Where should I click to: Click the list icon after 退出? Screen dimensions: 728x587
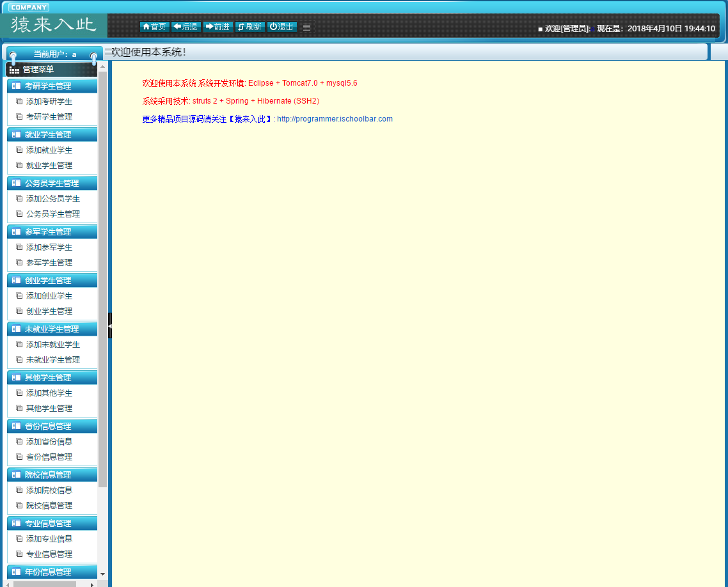click(306, 27)
